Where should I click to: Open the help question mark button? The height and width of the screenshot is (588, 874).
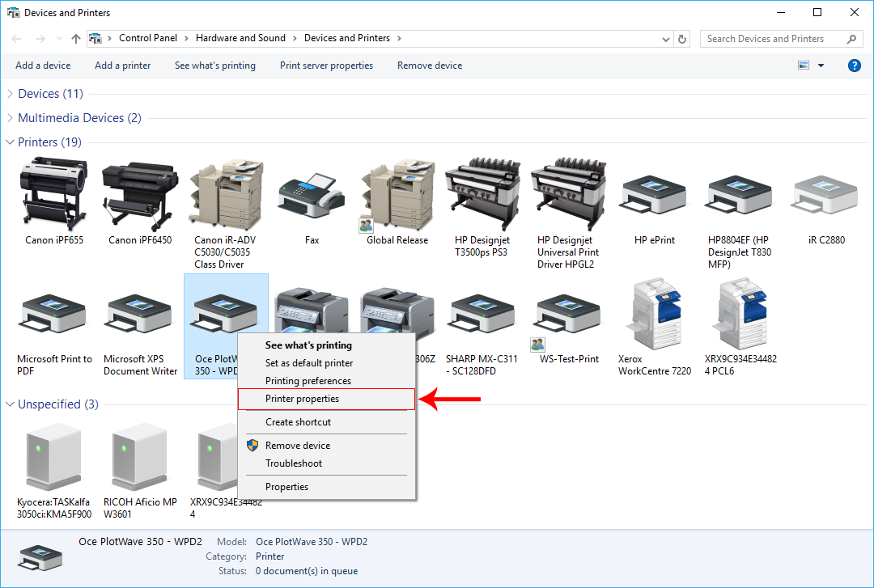[x=854, y=66]
